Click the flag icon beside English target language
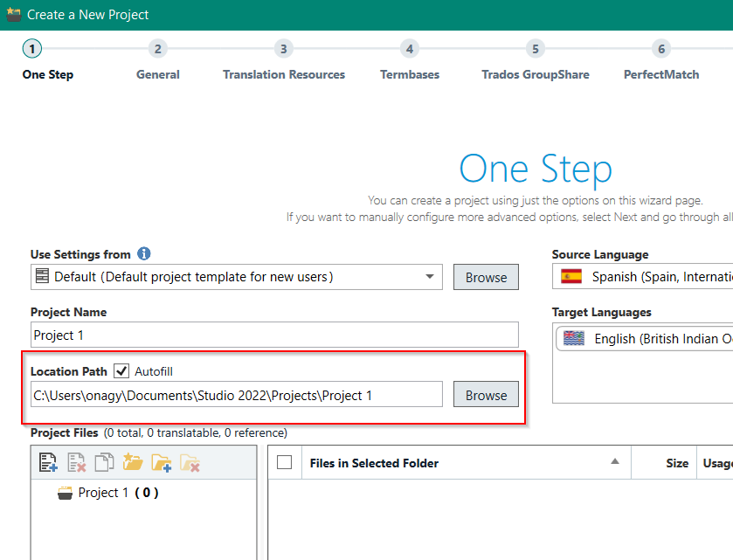The height and width of the screenshot is (560, 733). point(574,338)
